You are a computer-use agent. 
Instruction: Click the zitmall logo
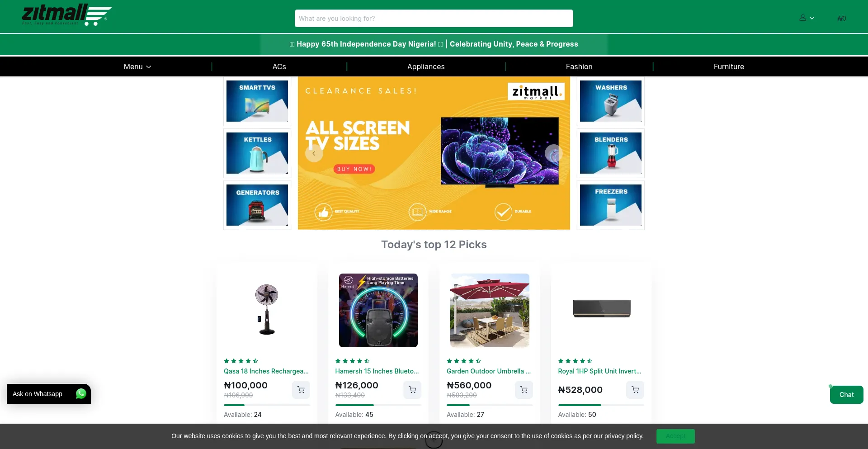pos(67,15)
